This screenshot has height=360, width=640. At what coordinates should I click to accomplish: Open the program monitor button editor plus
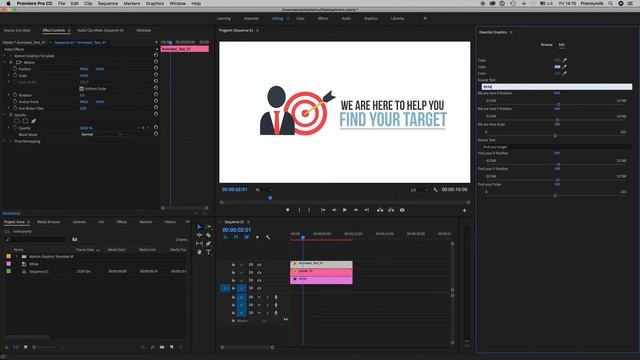tap(464, 211)
